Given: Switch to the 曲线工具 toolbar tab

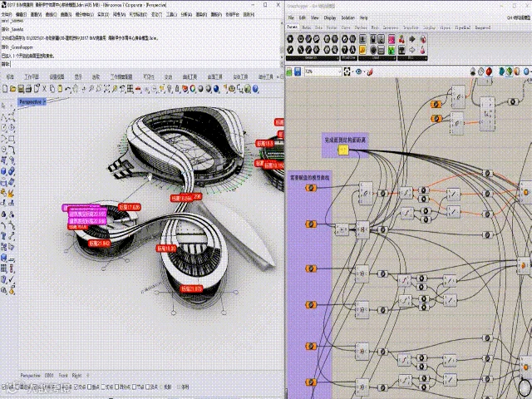Looking at the screenshot, I should tap(190, 77).
